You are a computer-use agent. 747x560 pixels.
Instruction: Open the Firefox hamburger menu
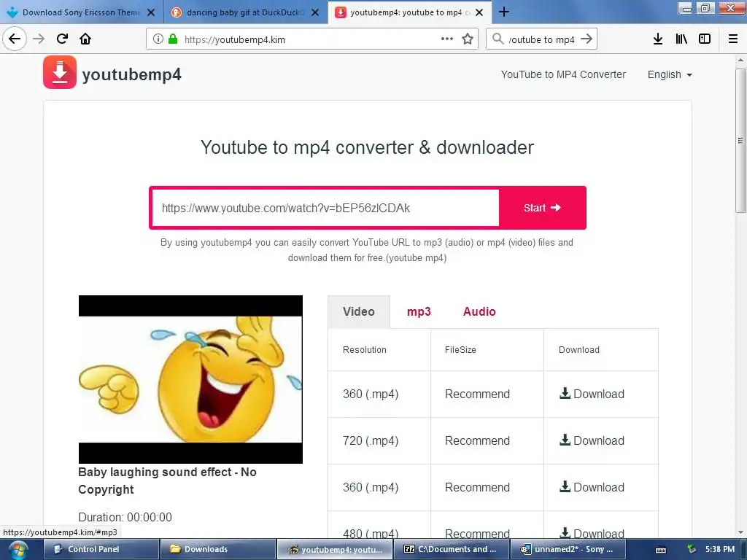(x=733, y=39)
